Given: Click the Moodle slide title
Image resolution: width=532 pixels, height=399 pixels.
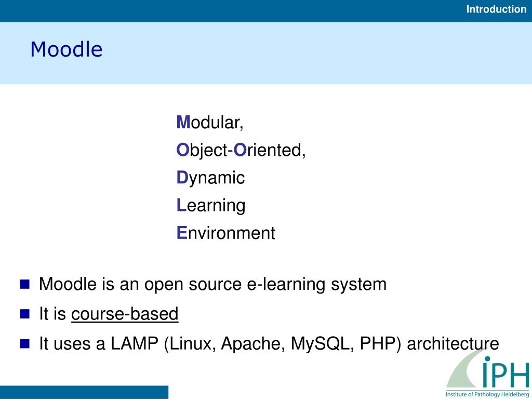Looking at the screenshot, I should (66, 49).
